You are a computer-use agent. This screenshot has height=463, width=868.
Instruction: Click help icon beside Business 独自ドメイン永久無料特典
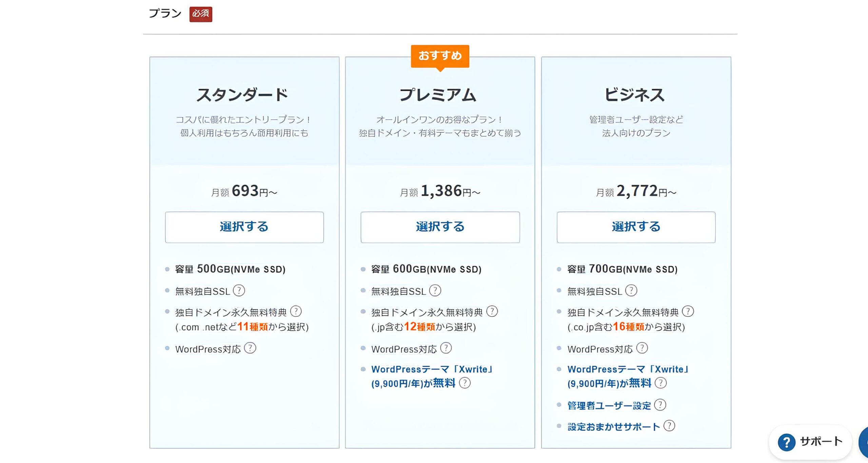(688, 311)
